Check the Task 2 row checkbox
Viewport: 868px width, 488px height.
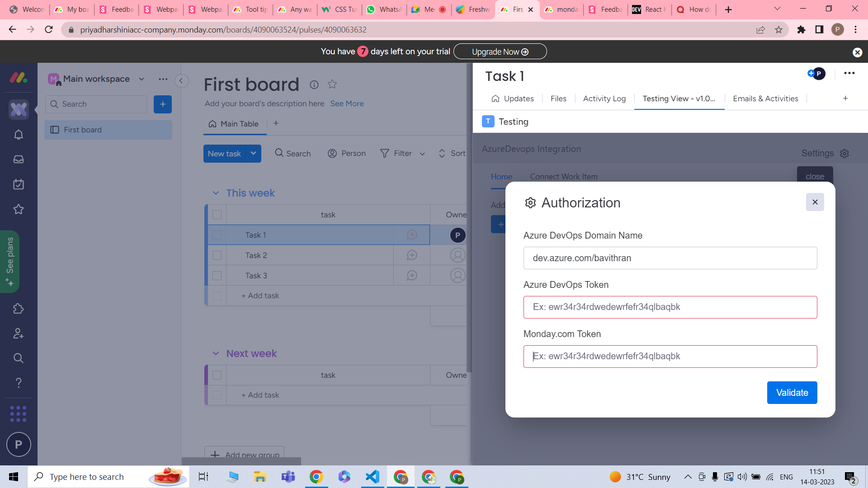[x=217, y=255]
